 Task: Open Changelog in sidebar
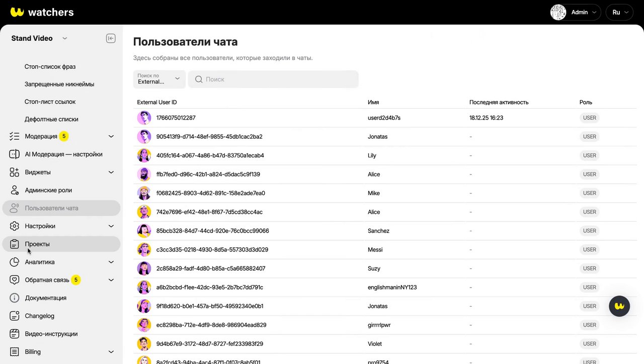[x=40, y=316]
